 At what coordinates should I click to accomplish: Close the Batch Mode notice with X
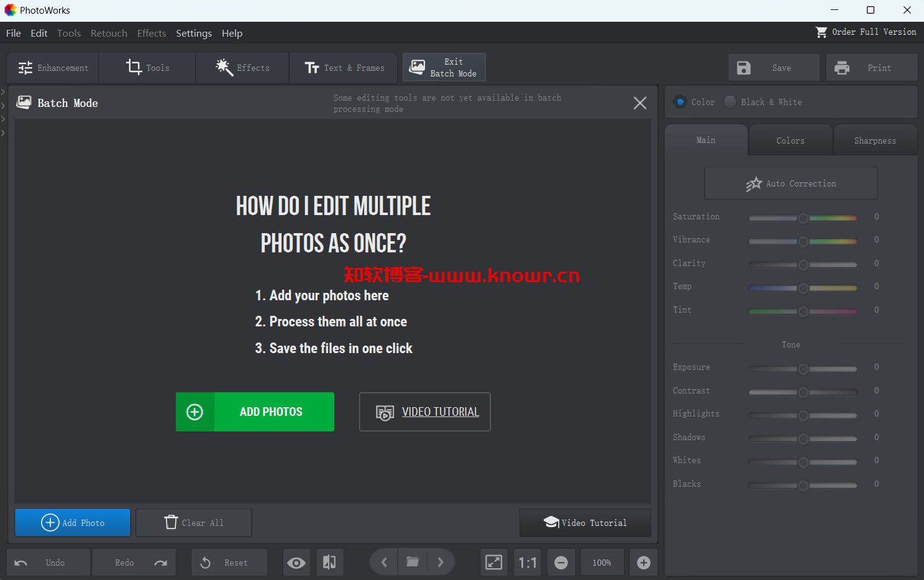point(640,103)
